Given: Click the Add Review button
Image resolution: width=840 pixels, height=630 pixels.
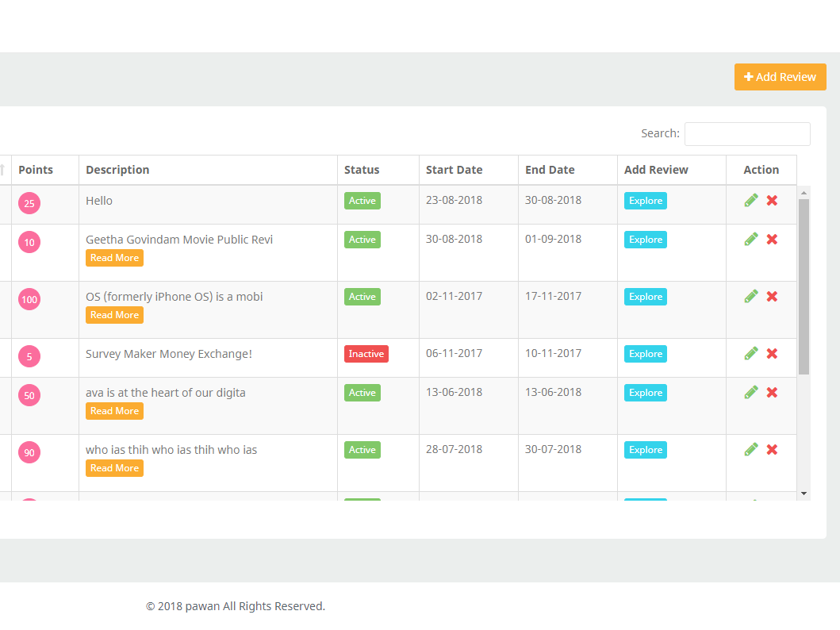Looking at the screenshot, I should 780,76.
